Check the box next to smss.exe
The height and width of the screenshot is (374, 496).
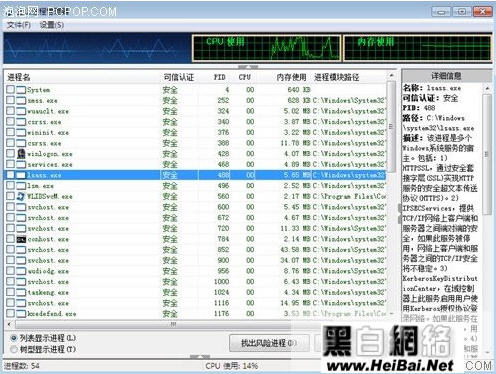(x=10, y=100)
